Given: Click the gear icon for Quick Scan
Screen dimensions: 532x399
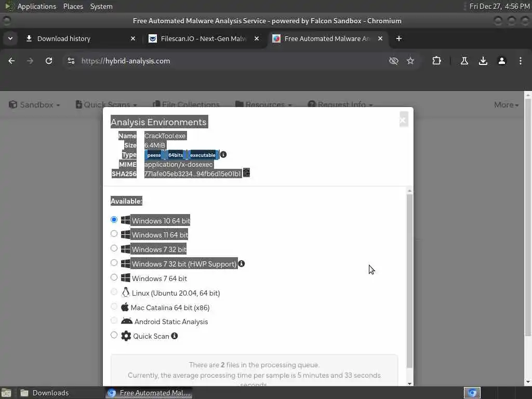Looking at the screenshot, I should click(x=126, y=336).
